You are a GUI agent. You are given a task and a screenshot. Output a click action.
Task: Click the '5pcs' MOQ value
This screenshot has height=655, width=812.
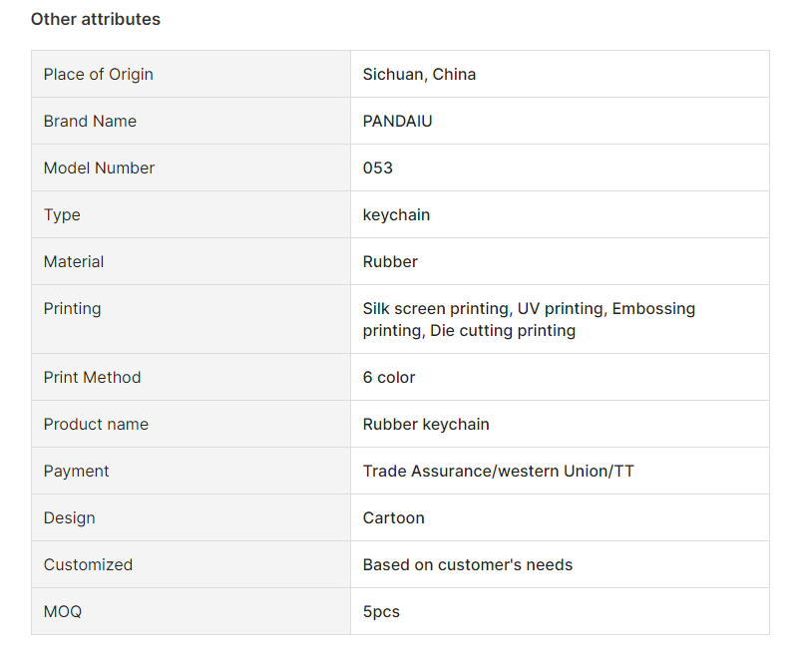(381, 611)
